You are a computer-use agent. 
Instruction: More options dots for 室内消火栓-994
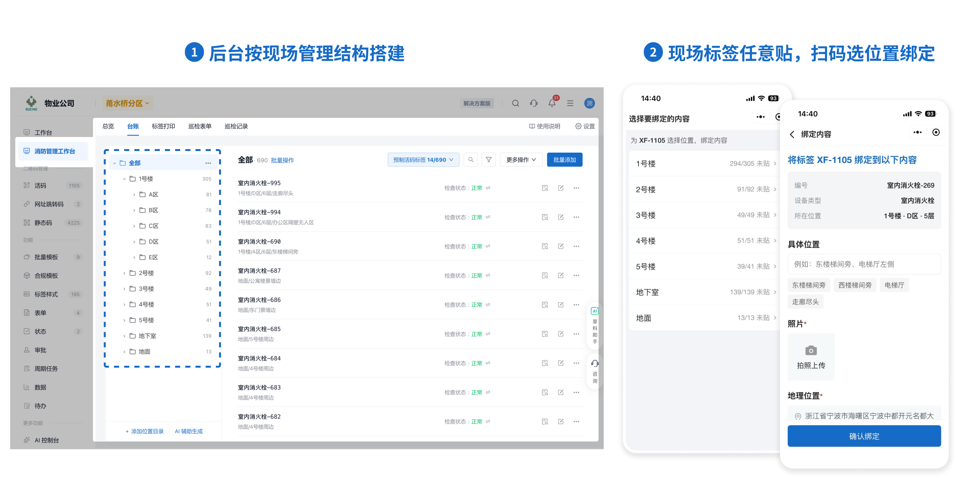pyautogui.click(x=576, y=217)
